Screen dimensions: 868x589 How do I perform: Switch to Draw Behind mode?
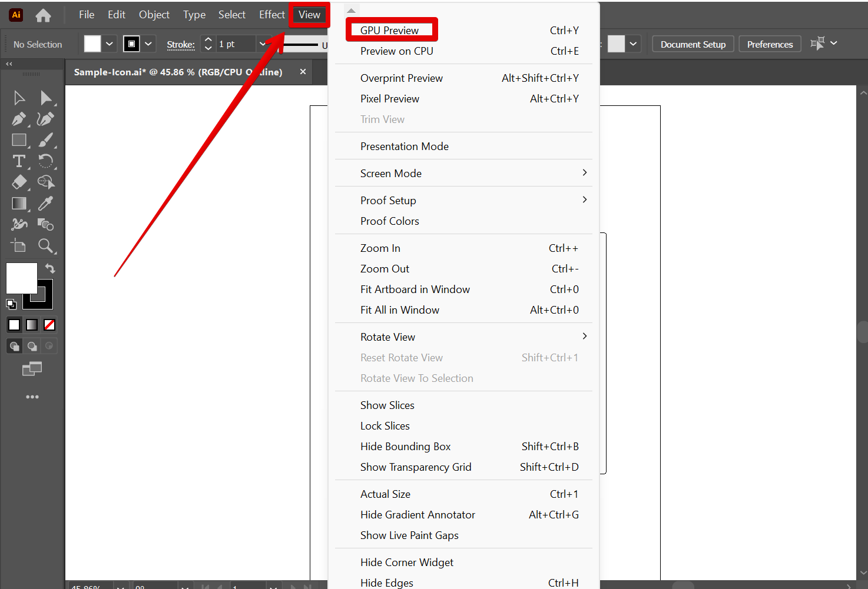click(x=32, y=346)
